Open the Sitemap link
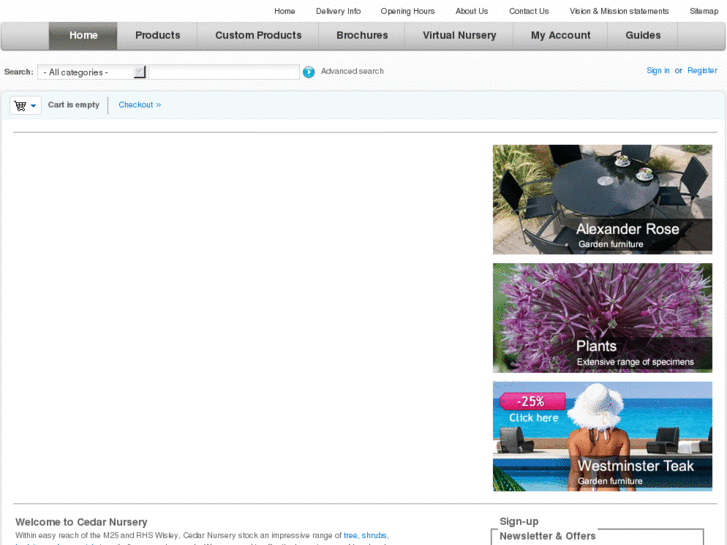Image resolution: width=727 pixels, height=545 pixels. [x=703, y=11]
